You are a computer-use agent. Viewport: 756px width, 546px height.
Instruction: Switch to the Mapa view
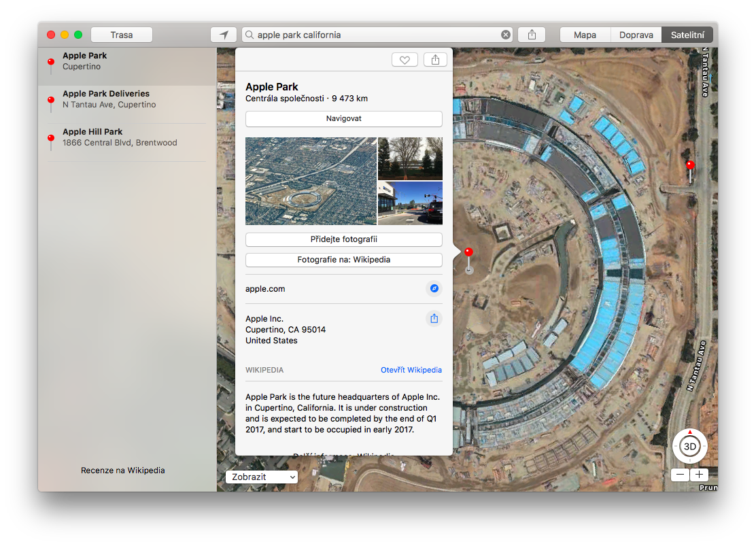[x=585, y=35]
